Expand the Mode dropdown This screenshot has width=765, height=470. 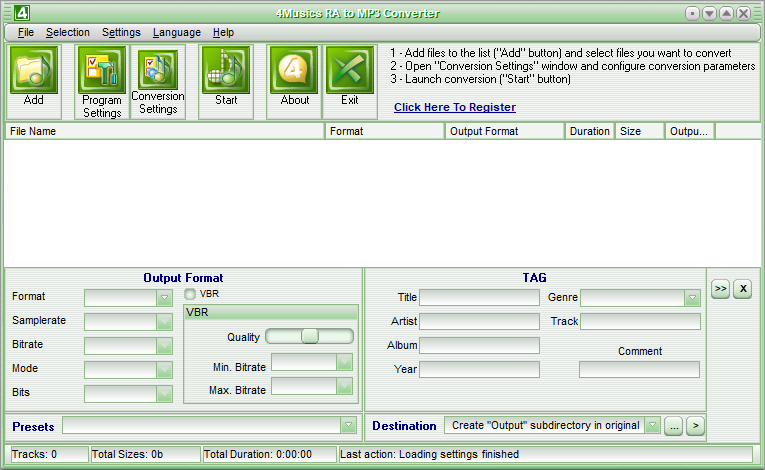click(x=164, y=369)
